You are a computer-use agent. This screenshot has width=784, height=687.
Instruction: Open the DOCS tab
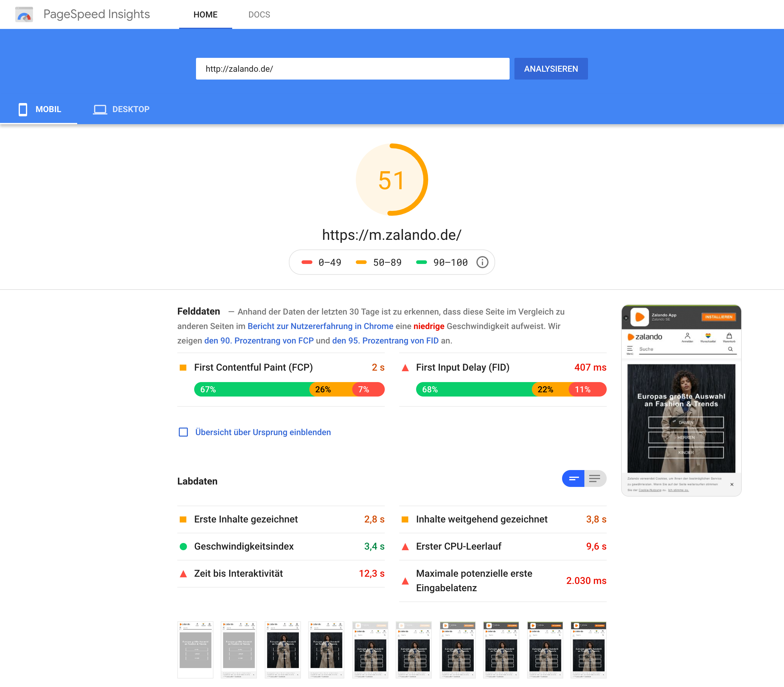coord(259,14)
